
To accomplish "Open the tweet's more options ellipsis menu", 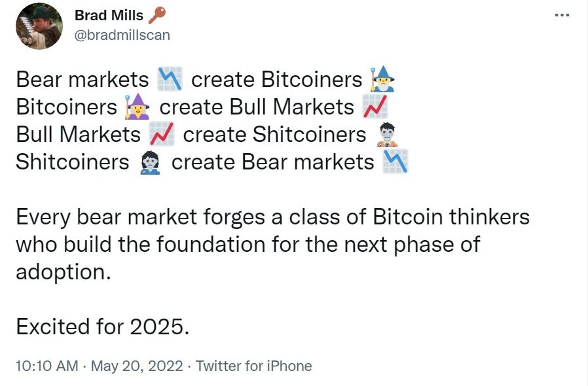I will pyautogui.click(x=562, y=16).
